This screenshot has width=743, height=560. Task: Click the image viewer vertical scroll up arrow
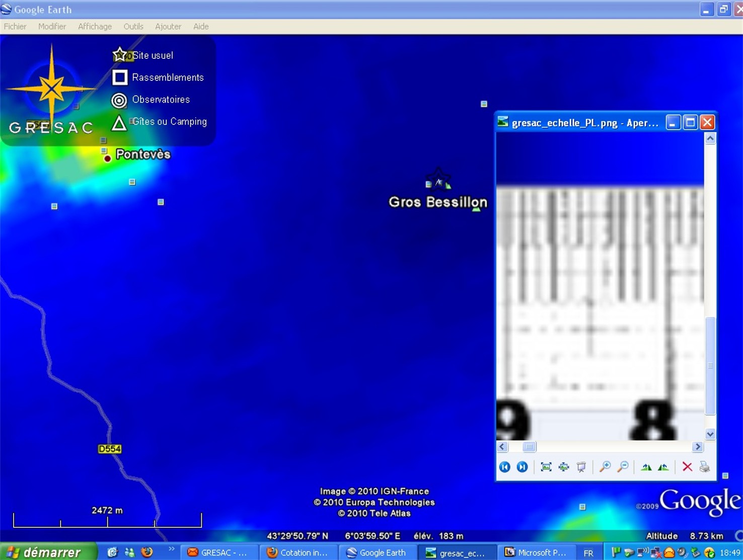tap(710, 138)
